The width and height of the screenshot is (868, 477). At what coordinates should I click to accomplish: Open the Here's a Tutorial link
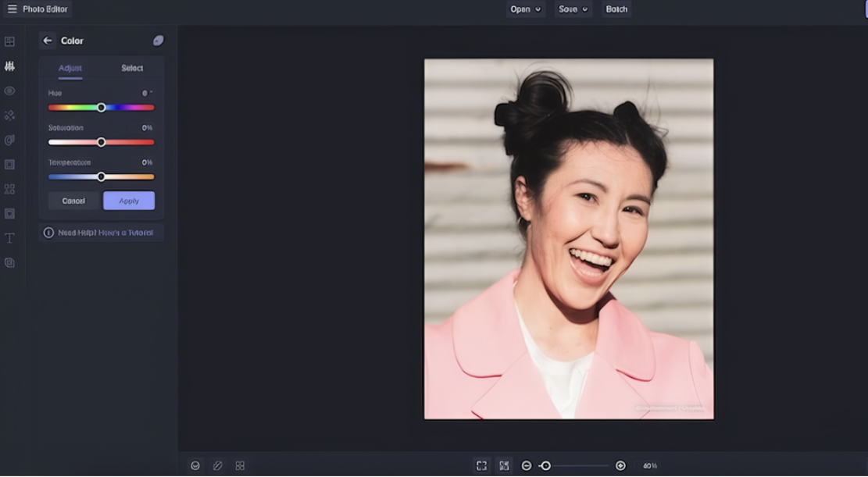[126, 233]
